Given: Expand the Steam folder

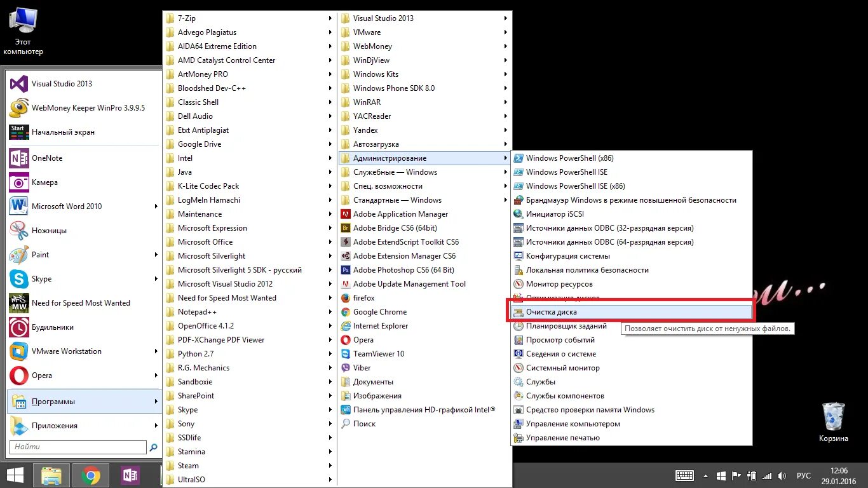Looking at the screenshot, I should click(248, 466).
